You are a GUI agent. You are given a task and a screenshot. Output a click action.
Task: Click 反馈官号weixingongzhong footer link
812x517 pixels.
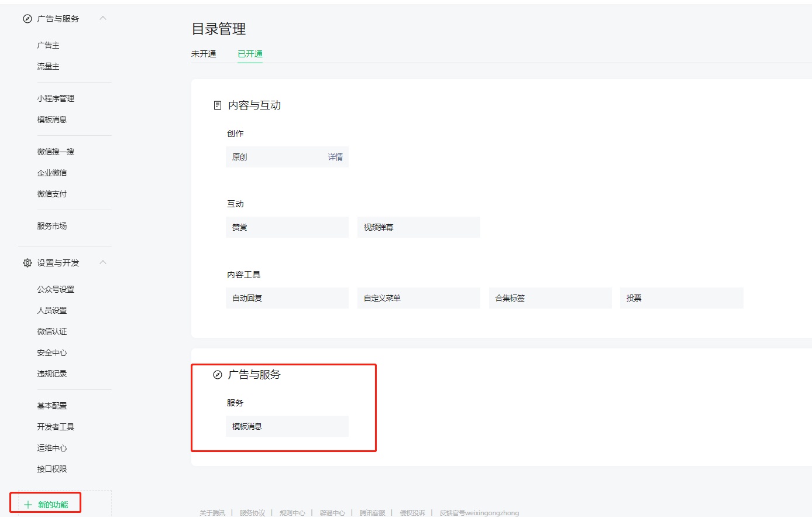[x=479, y=513]
